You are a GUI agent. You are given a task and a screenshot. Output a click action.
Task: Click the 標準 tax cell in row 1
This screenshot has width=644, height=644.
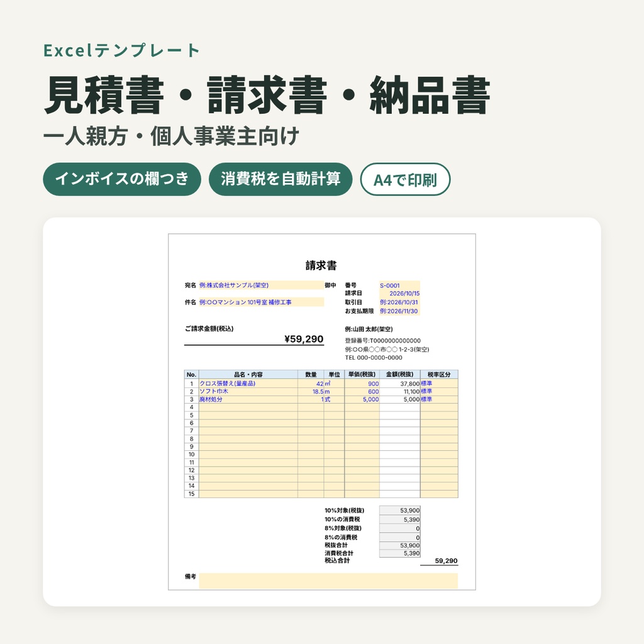pyautogui.click(x=439, y=384)
